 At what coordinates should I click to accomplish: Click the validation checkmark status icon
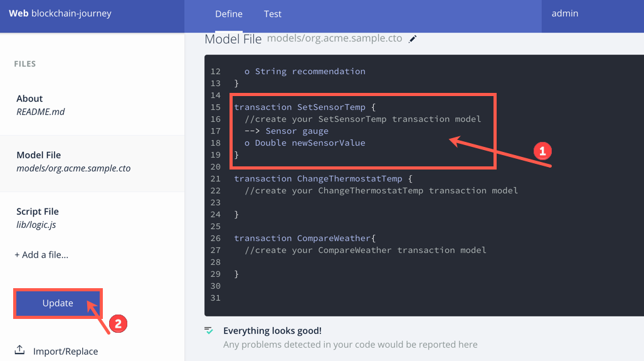pyautogui.click(x=209, y=331)
